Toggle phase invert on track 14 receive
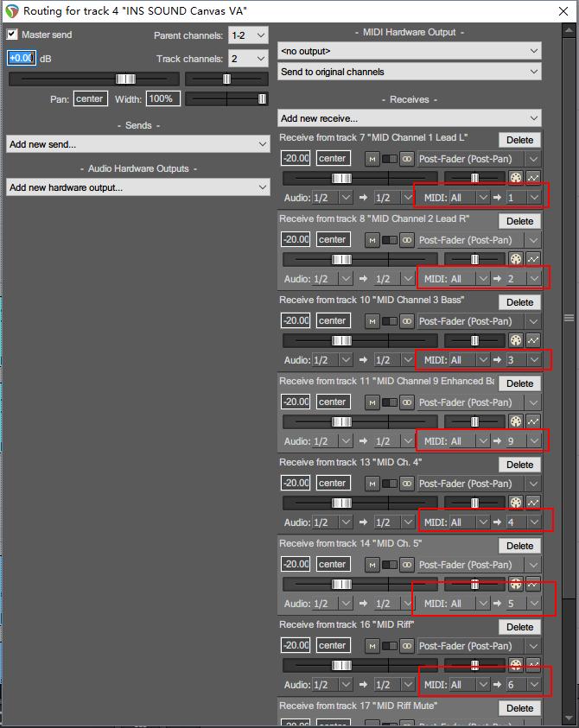Image resolution: width=579 pixels, height=728 pixels. (390, 565)
